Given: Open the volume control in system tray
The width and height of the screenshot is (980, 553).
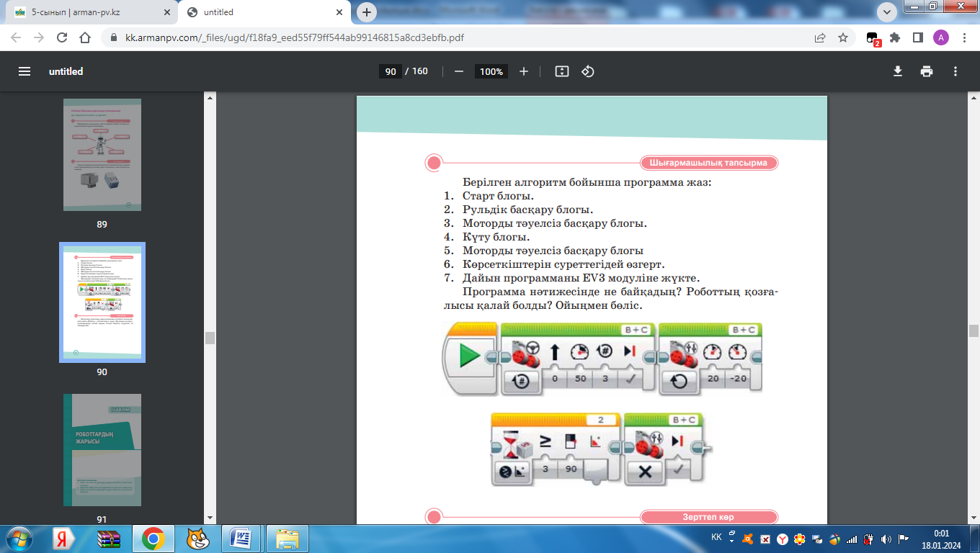Looking at the screenshot, I should pos(886,539).
